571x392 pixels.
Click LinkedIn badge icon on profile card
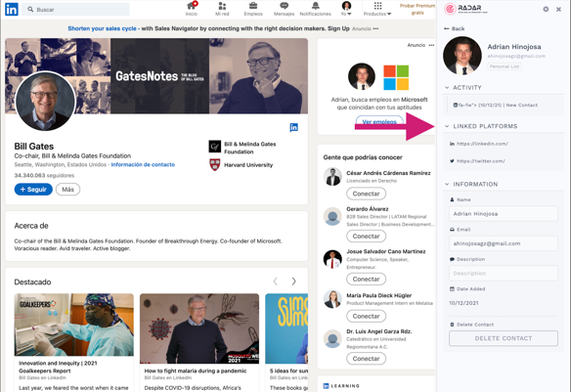pos(294,127)
